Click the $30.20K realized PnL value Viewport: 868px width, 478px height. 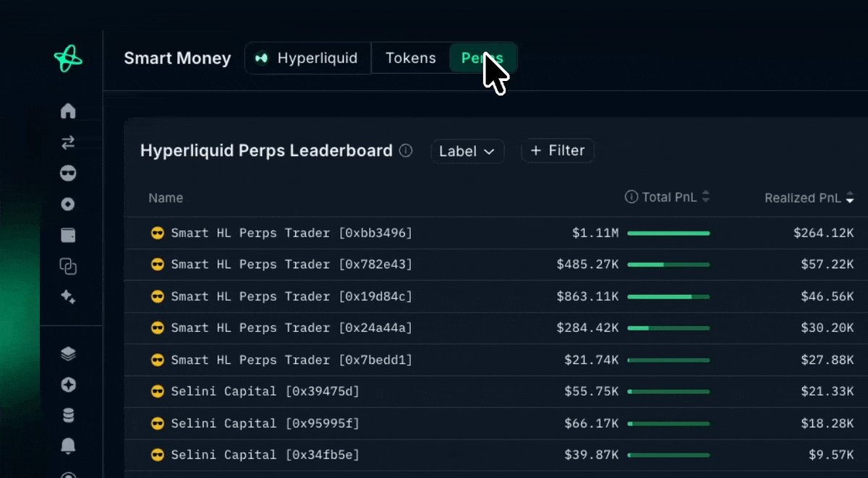click(x=827, y=328)
